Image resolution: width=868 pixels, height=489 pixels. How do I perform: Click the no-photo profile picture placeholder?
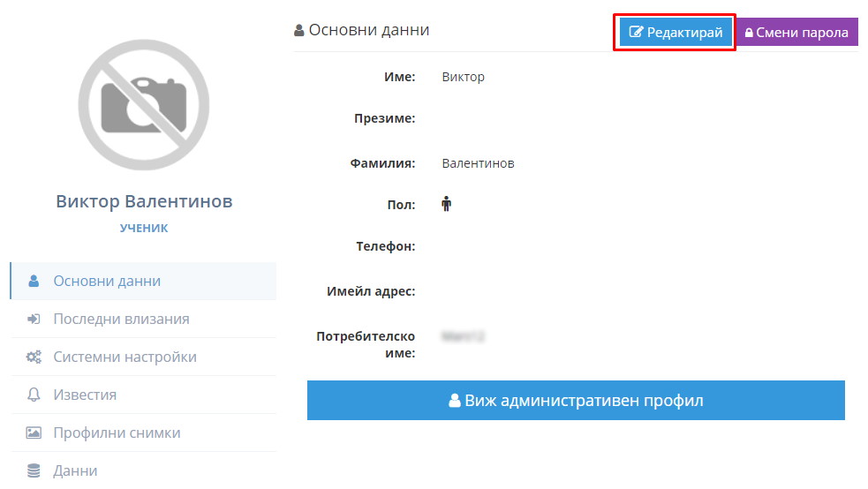pos(144,105)
